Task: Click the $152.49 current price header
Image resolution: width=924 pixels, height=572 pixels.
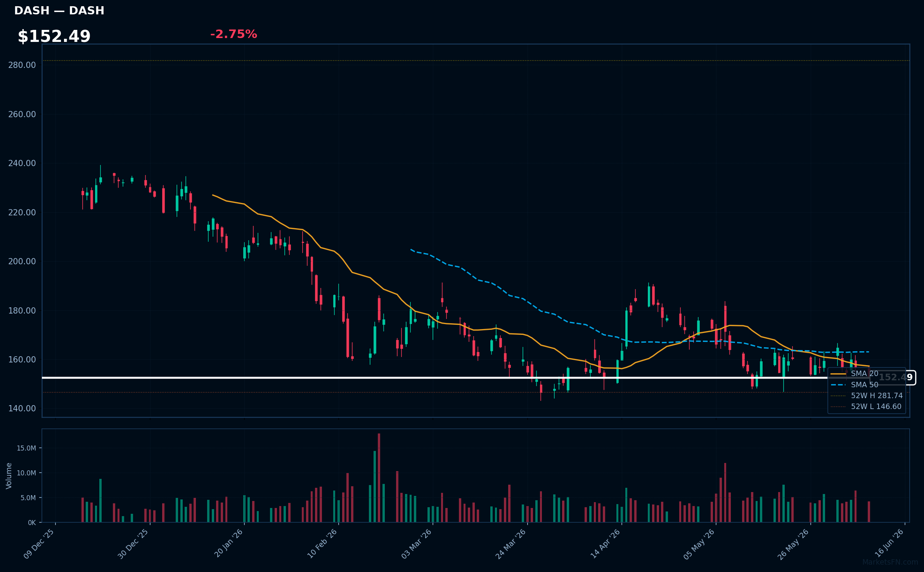Action: pos(54,36)
